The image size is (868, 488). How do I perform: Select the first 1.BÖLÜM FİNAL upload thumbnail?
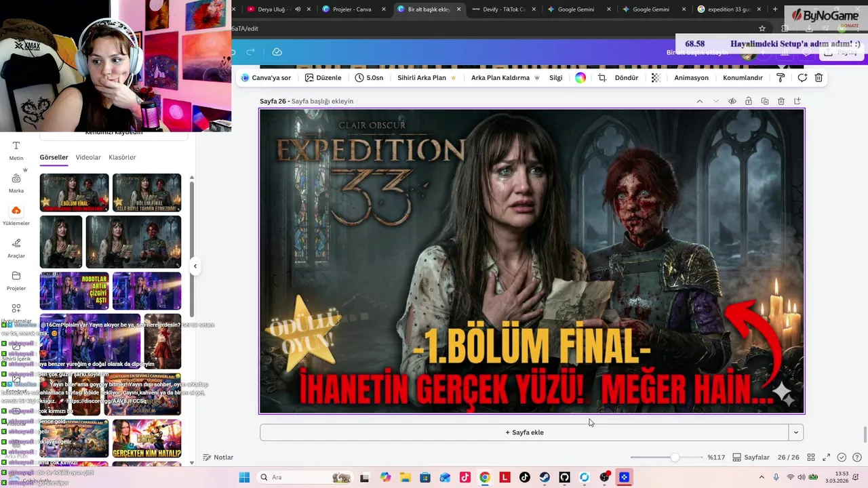click(x=74, y=192)
